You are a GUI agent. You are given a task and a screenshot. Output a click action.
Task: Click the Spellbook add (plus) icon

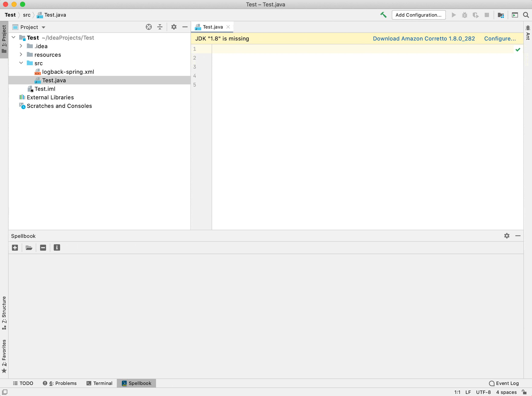(x=15, y=248)
